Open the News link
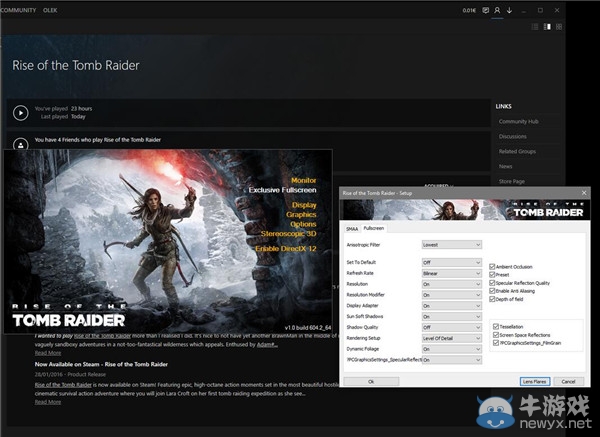The height and width of the screenshot is (437, 600). point(505,166)
